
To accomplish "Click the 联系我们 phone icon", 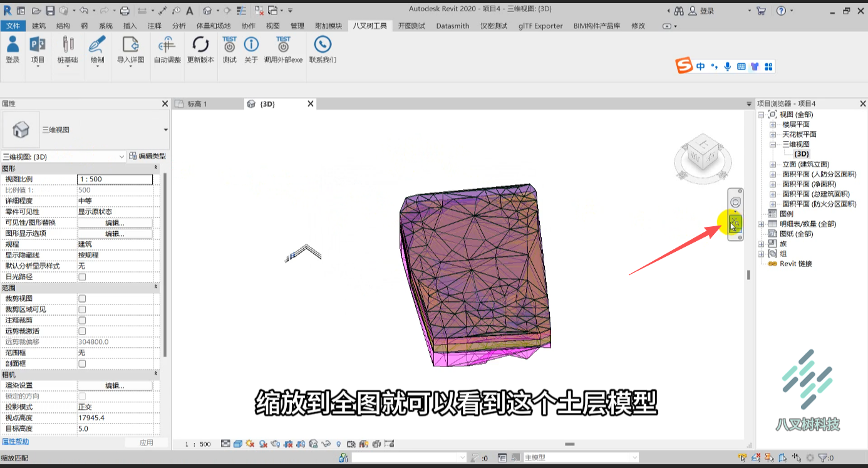I will [x=323, y=44].
